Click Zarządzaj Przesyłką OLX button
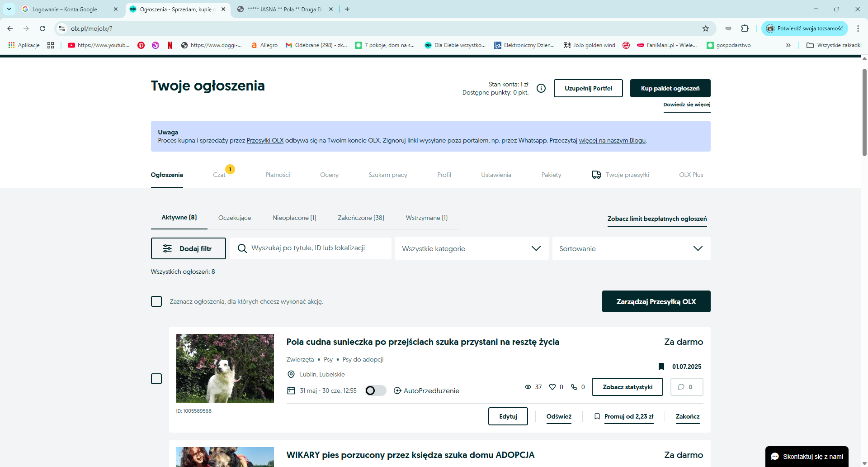 (x=656, y=301)
